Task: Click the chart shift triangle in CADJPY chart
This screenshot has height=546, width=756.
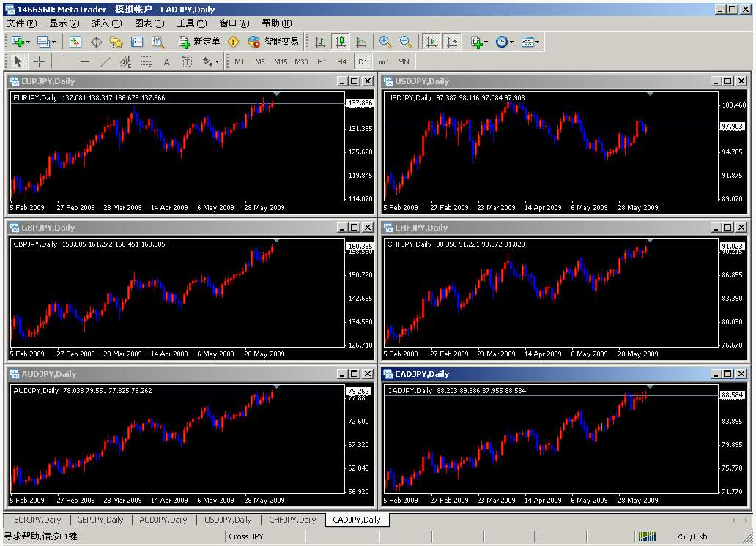Action: click(x=650, y=386)
